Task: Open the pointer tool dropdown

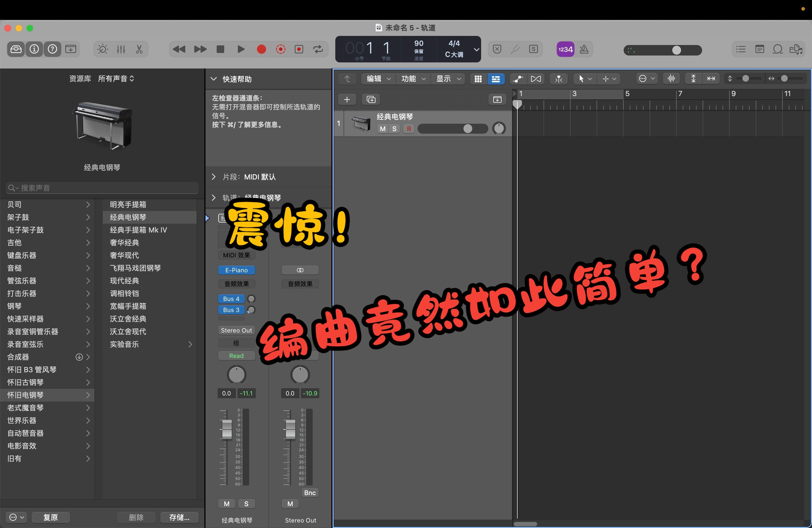Action: [585, 79]
